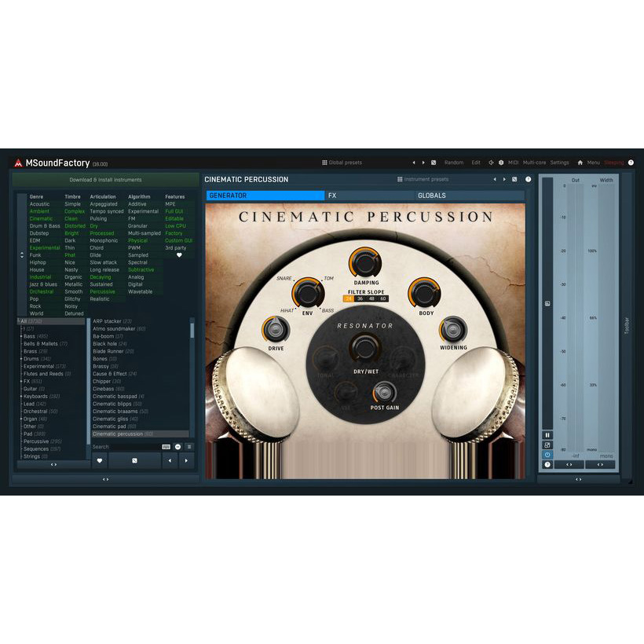This screenshot has width=644, height=644.
Task: Click instrument presets dice randomize icon
Action: pyautogui.click(x=514, y=180)
